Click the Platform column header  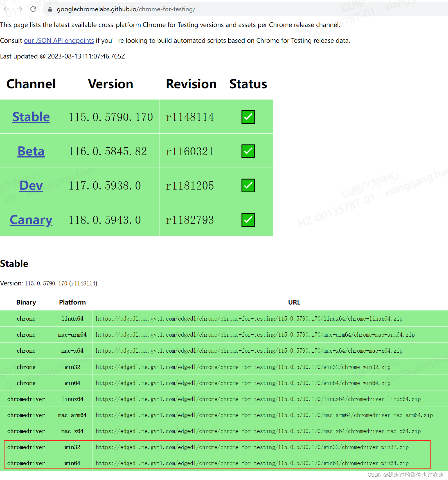(x=72, y=302)
